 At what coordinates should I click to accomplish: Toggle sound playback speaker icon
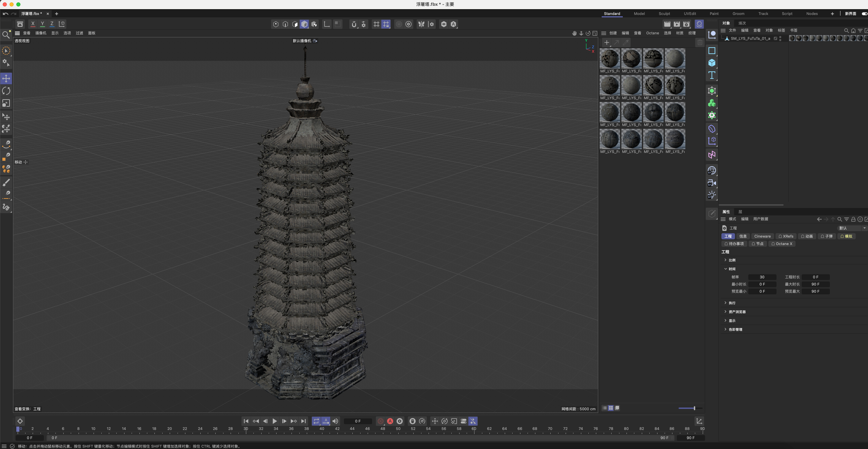click(335, 421)
